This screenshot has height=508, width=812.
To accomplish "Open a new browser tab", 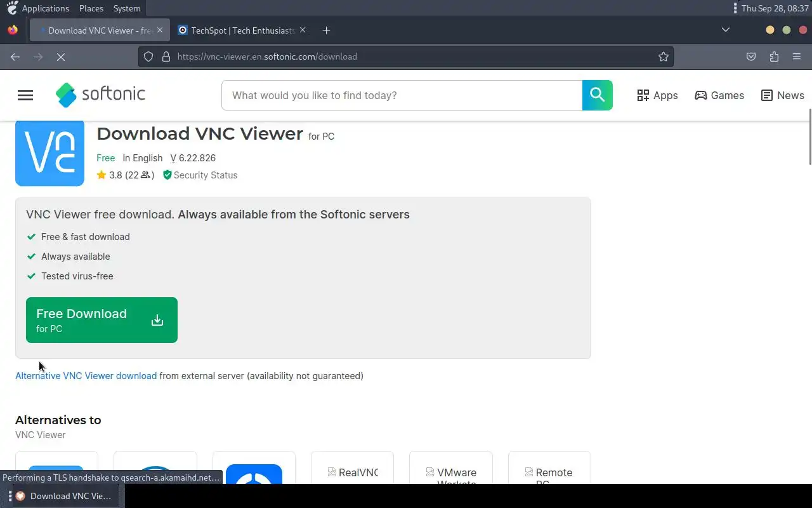I will (x=326, y=30).
